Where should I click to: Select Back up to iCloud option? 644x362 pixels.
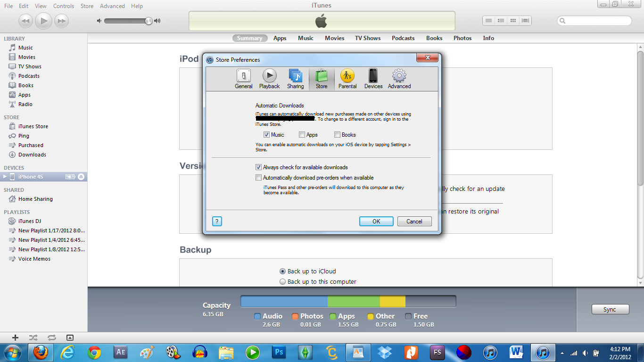283,271
